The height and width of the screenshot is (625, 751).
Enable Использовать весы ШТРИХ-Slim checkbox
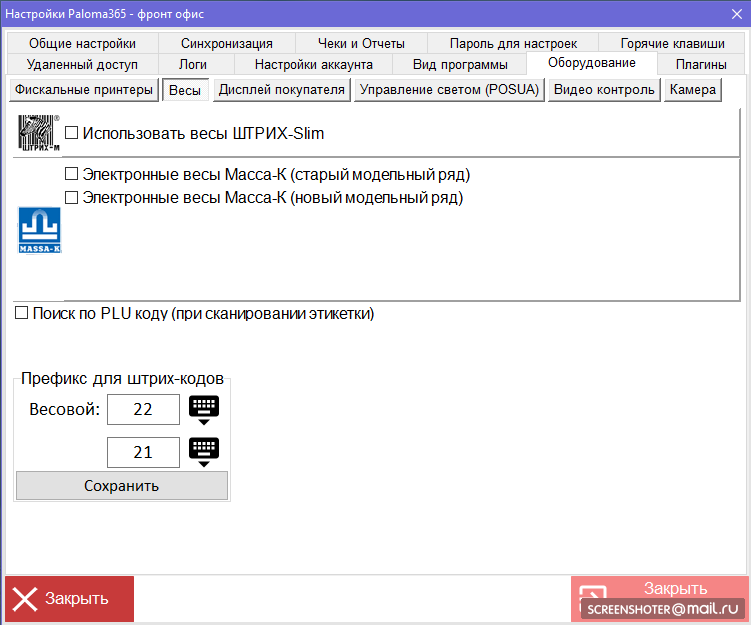pyautogui.click(x=72, y=133)
